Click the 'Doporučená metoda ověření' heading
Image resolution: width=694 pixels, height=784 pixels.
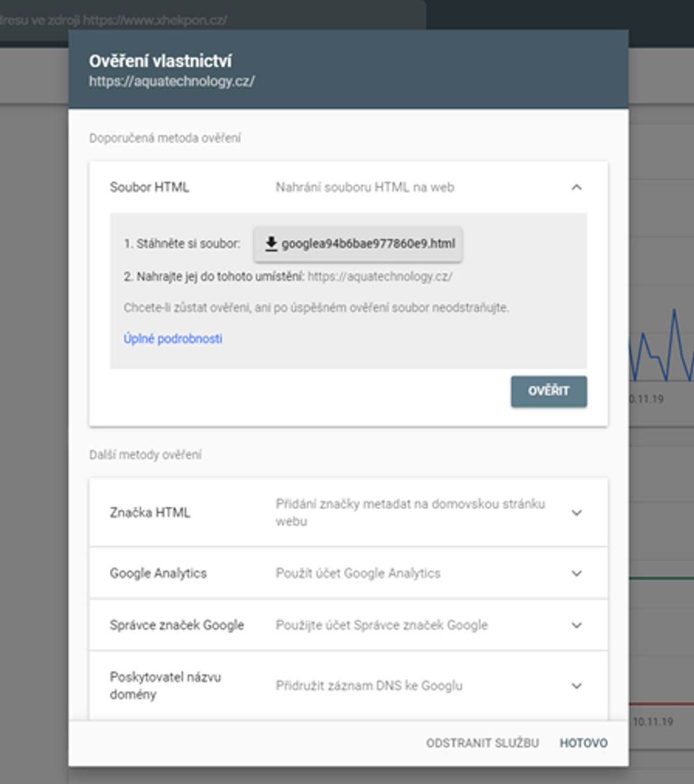[165, 138]
